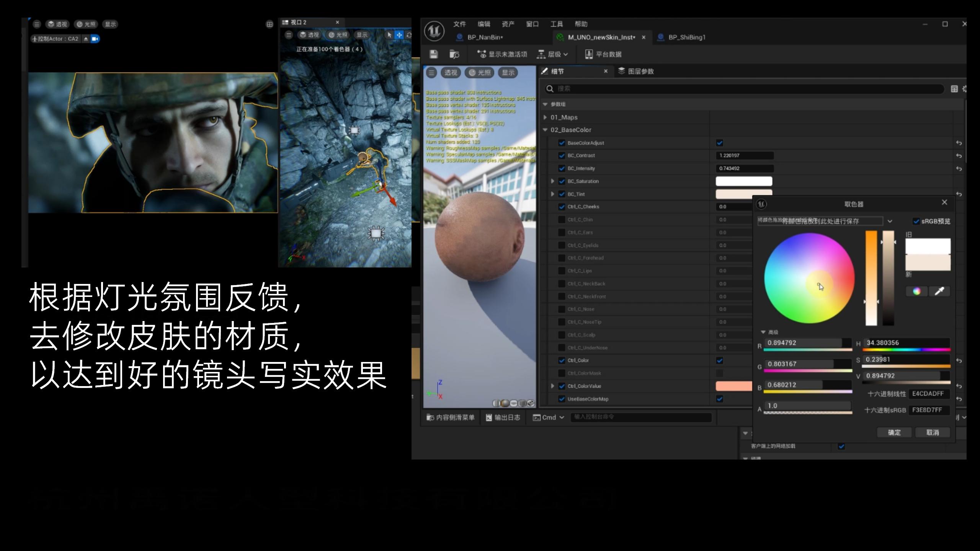
Task: Collapse the 高级 advanced section in color picker
Action: (763, 332)
